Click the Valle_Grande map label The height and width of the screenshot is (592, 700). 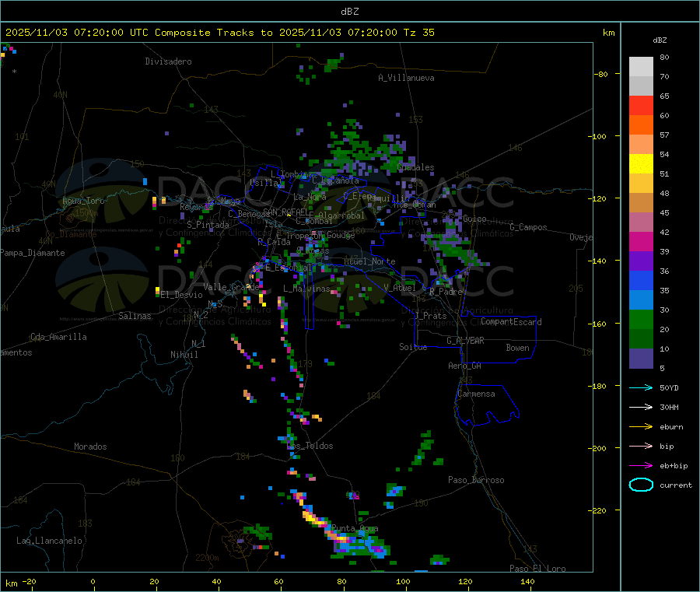pos(231,287)
